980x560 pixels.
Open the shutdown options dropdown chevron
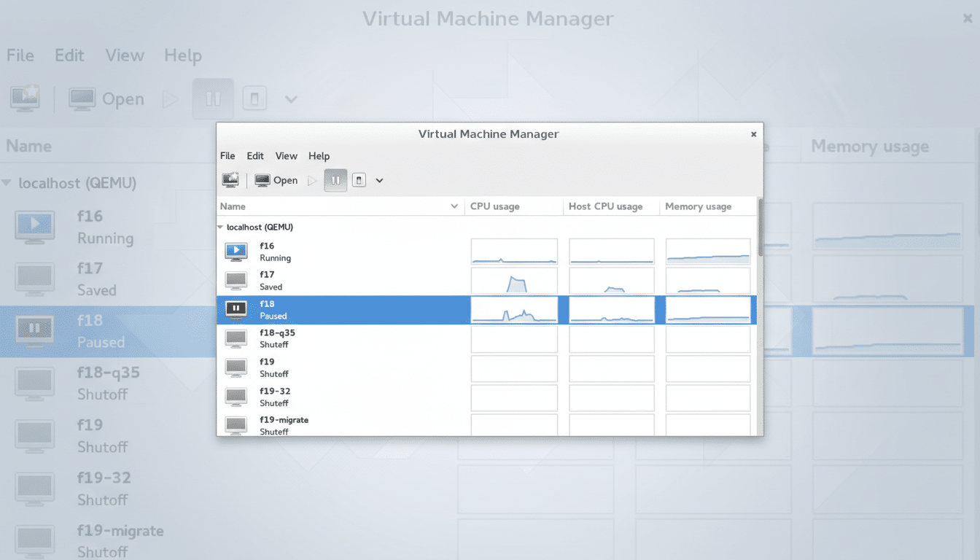[379, 180]
